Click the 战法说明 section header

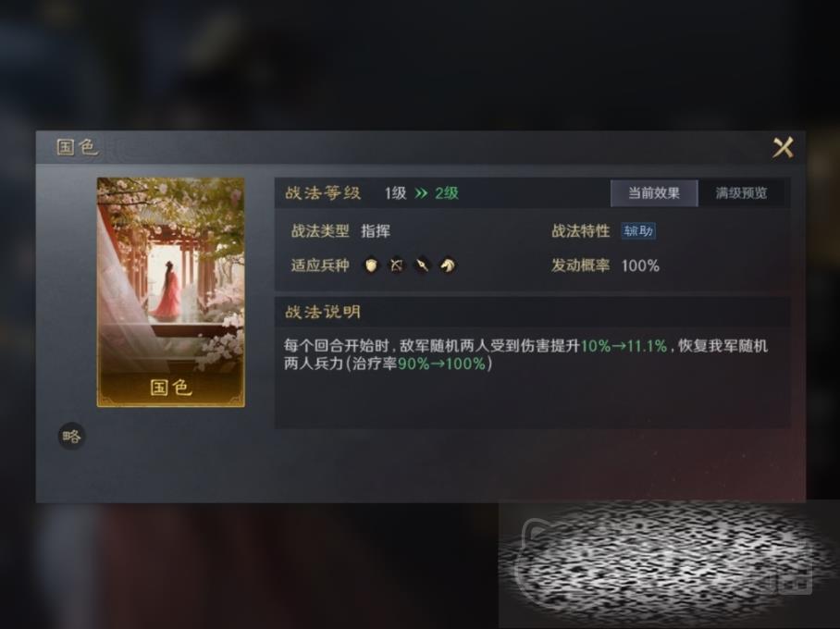click(x=323, y=312)
